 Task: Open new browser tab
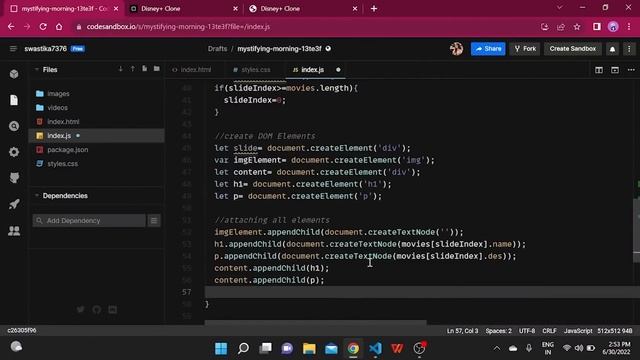point(374,9)
